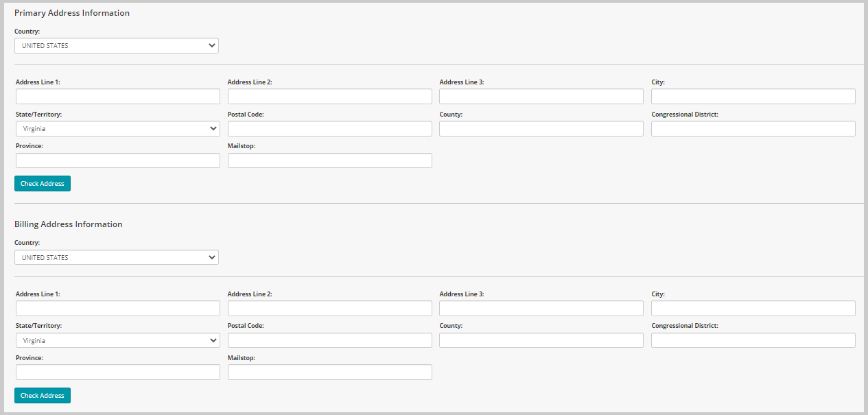Click Billing Address Province field

(x=118, y=372)
